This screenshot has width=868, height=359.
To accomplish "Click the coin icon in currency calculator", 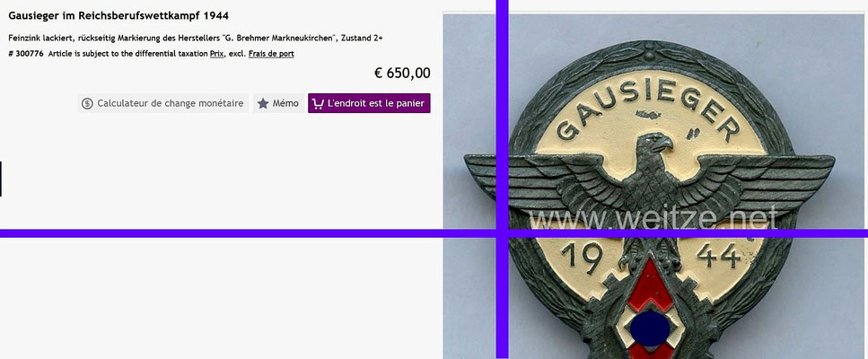I will [87, 103].
